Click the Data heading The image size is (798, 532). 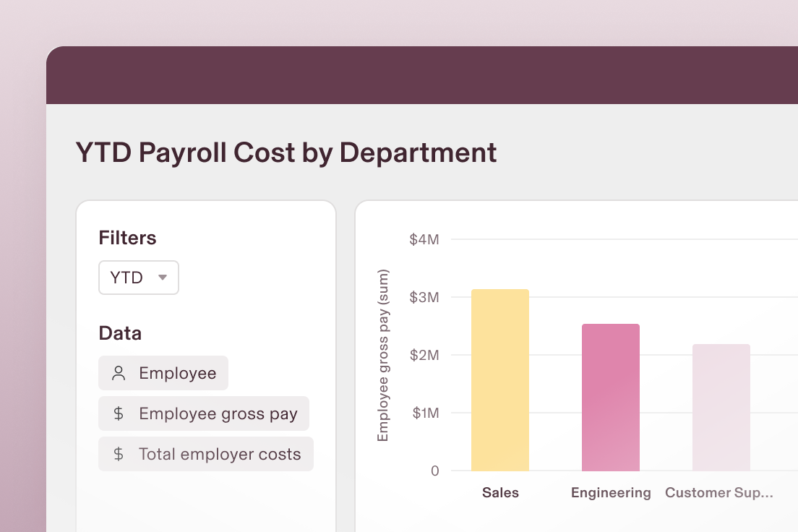[x=120, y=333]
